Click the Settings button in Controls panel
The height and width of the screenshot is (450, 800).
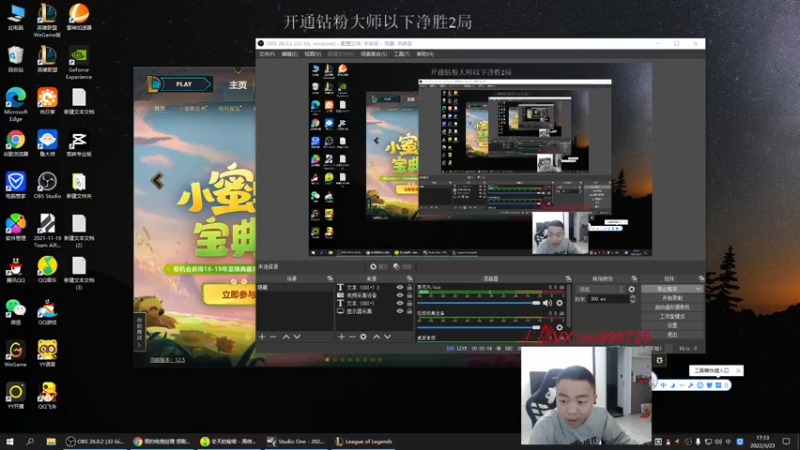[672, 326]
